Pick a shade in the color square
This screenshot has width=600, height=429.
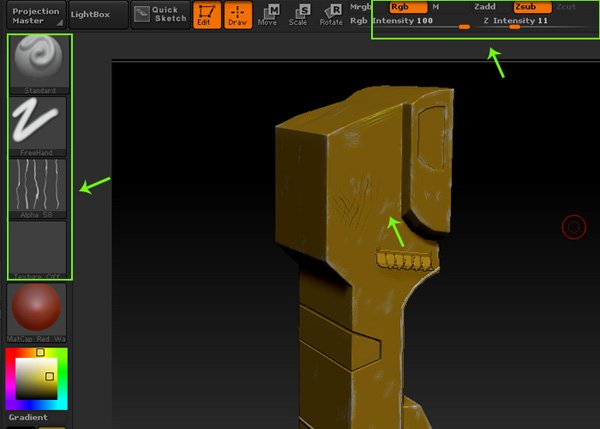pos(36,379)
